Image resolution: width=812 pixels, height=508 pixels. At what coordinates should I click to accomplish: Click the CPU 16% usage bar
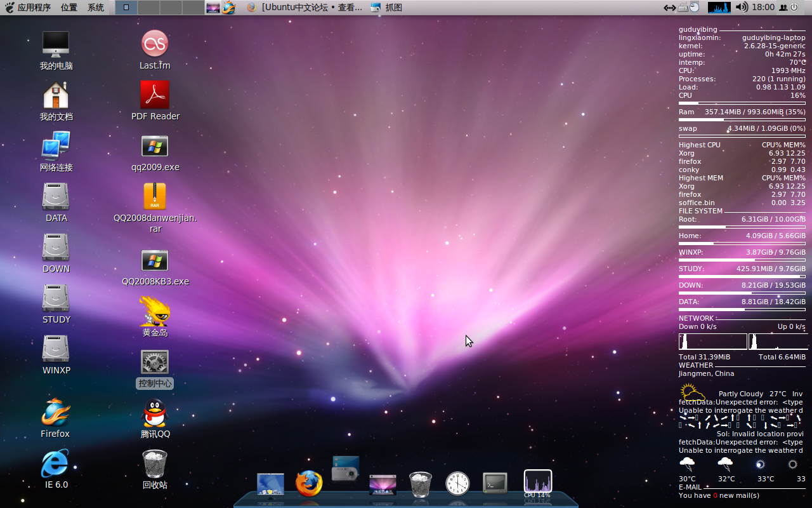click(742, 103)
